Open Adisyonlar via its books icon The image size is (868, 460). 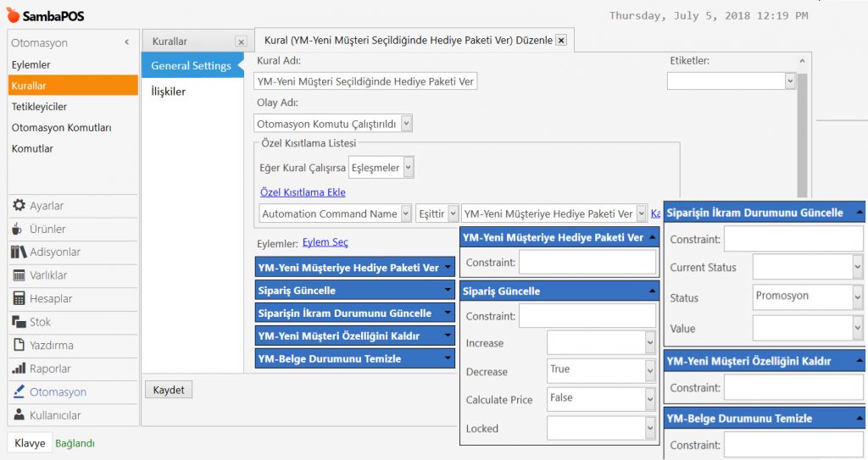coord(18,252)
